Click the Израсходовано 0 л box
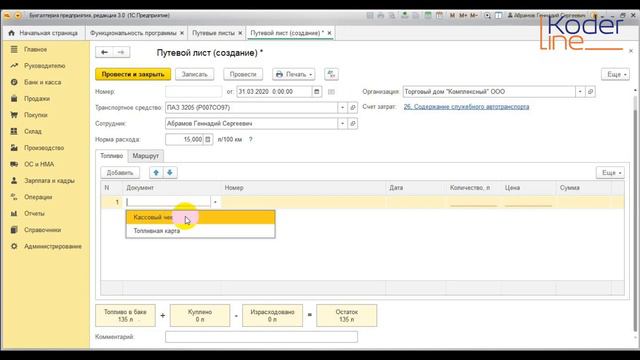This screenshot has width=640, height=360. (272, 316)
